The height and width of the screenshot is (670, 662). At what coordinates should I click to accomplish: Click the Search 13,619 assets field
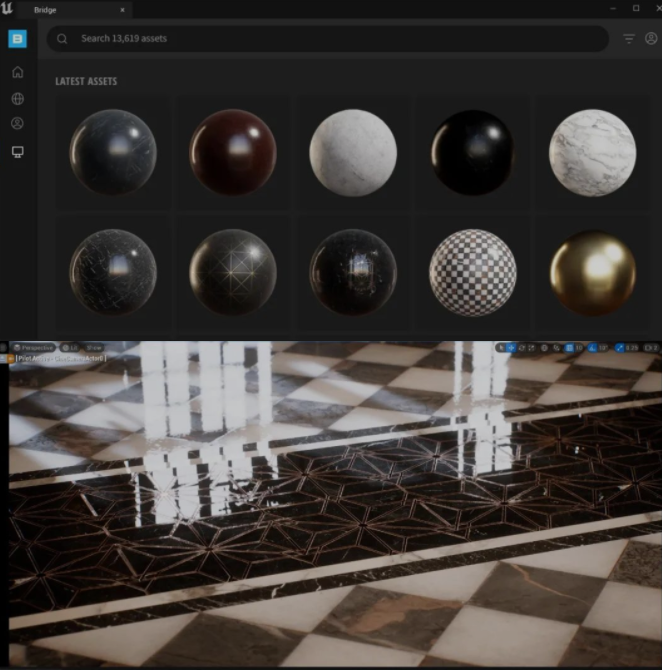pos(330,39)
